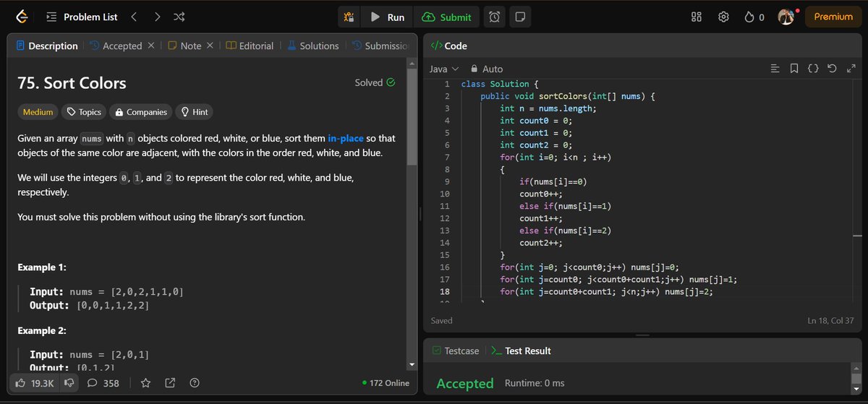The height and width of the screenshot is (404, 868).
Task: Click the bookmark icon in editor toolbar
Action: pyautogui.click(x=794, y=69)
